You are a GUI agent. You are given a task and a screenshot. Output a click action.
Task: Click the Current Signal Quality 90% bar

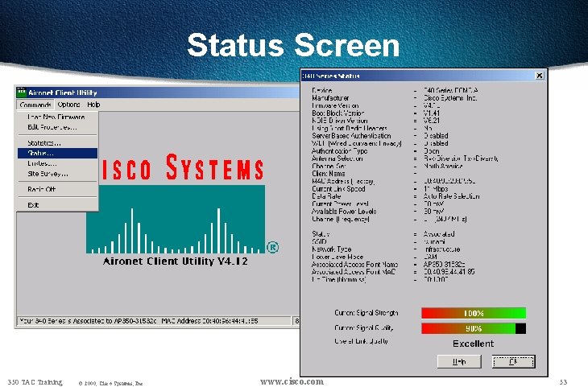tap(474, 328)
